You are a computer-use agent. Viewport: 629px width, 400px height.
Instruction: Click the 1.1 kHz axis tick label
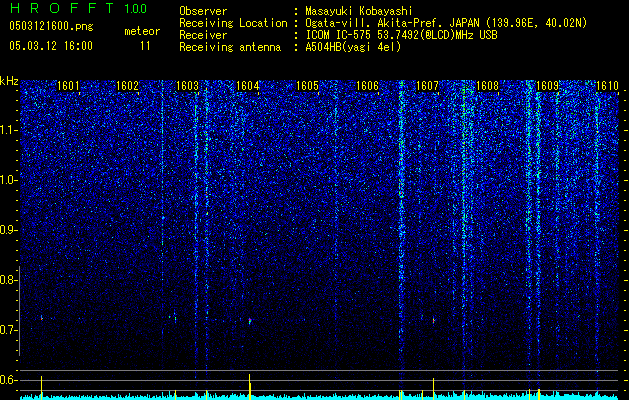pyautogui.click(x=7, y=130)
